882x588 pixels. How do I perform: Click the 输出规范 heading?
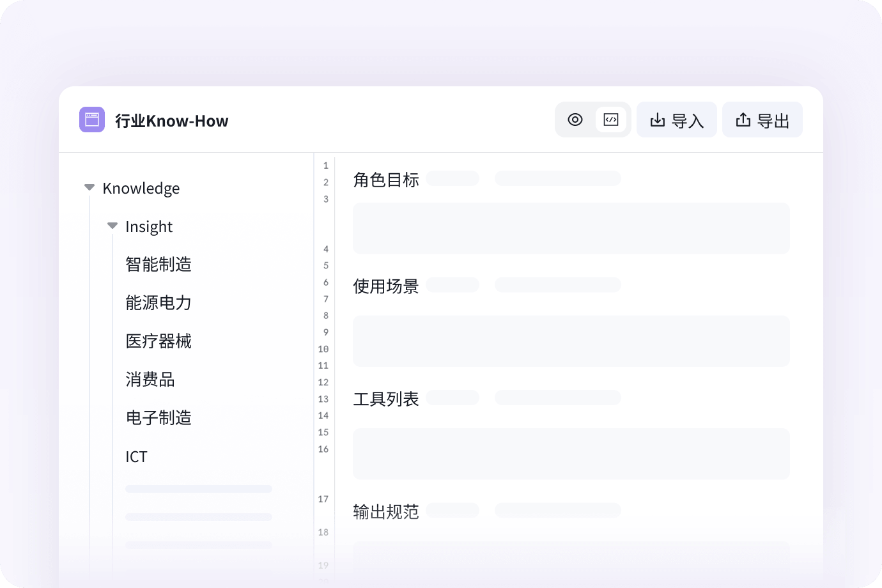coord(386,511)
